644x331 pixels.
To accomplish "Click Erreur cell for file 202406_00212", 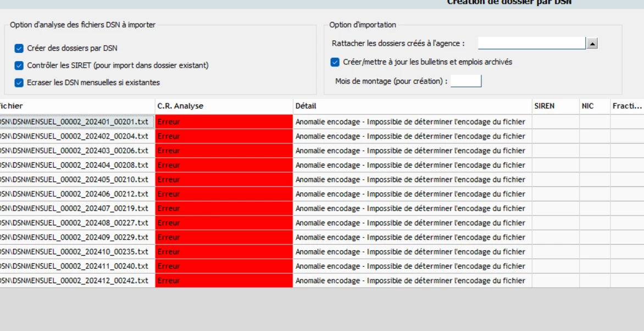I will click(224, 194).
